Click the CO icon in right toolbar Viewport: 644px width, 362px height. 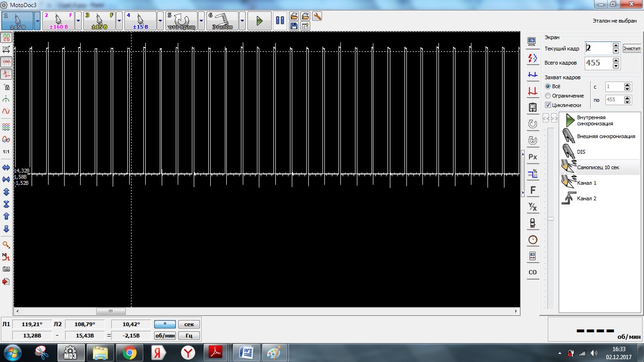click(x=533, y=272)
